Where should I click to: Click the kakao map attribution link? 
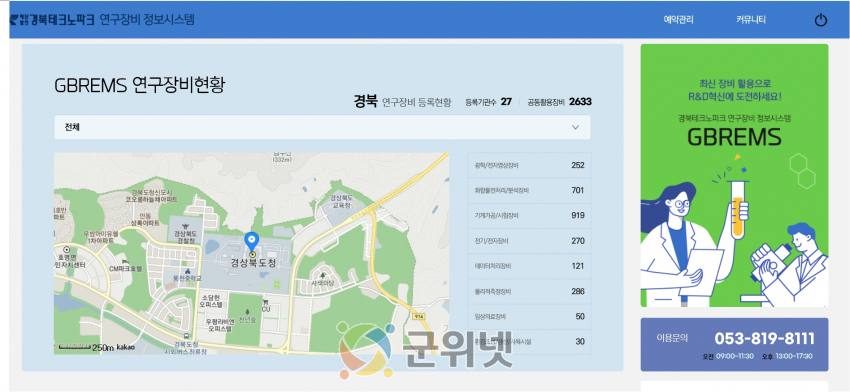125,346
